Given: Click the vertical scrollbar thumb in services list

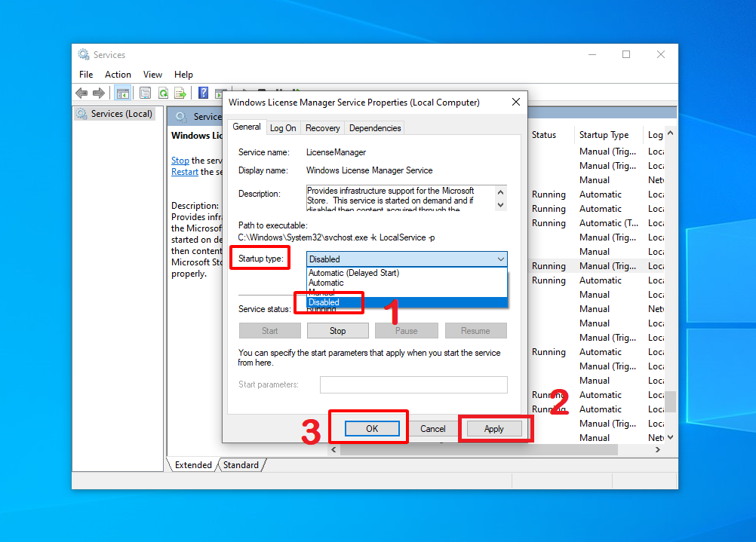Looking at the screenshot, I should click(670, 401).
